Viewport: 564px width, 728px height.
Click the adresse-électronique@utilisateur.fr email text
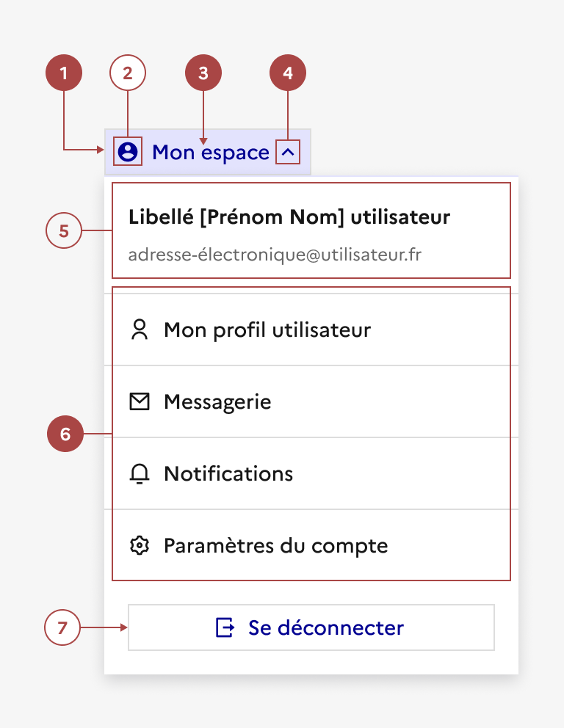[275, 255]
